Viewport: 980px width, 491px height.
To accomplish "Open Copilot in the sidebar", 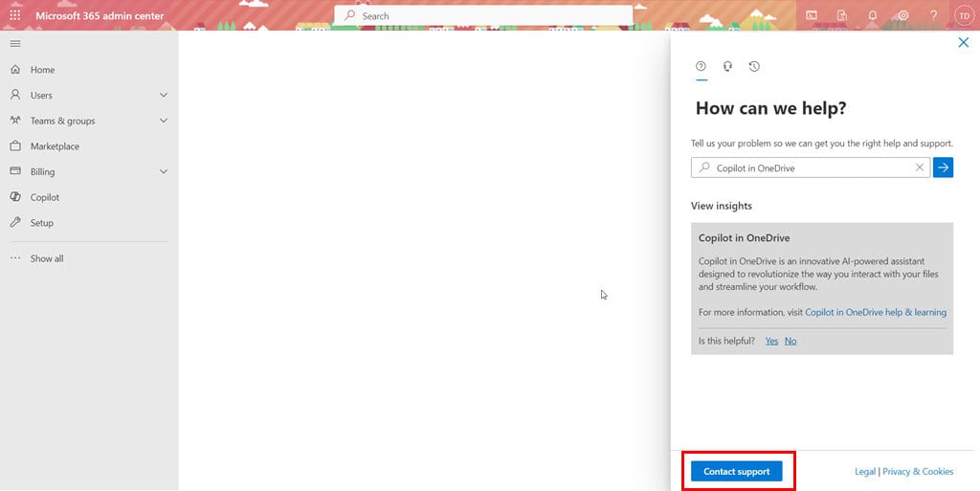I will pyautogui.click(x=45, y=197).
